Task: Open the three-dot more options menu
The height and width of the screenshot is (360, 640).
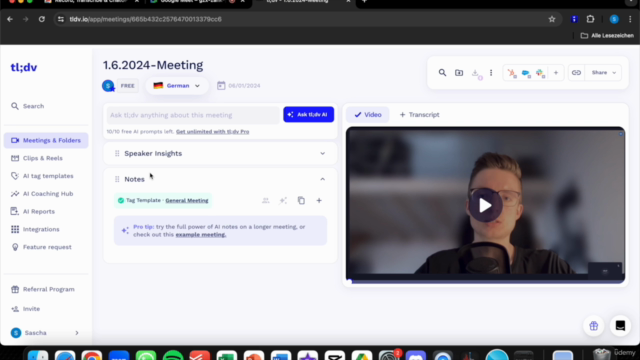Action: [491, 73]
